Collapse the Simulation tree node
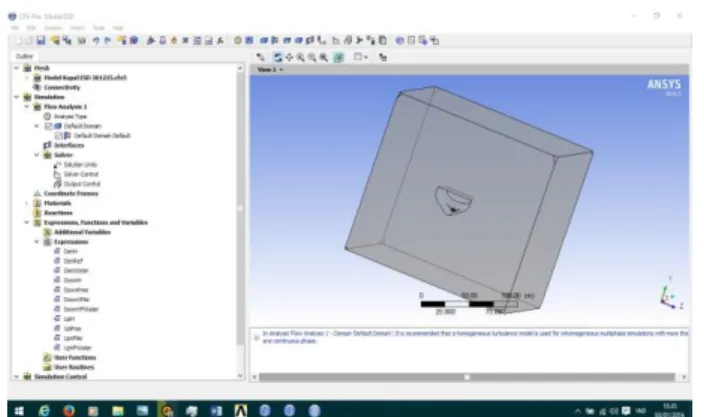The width and height of the screenshot is (704, 417). pos(17,97)
